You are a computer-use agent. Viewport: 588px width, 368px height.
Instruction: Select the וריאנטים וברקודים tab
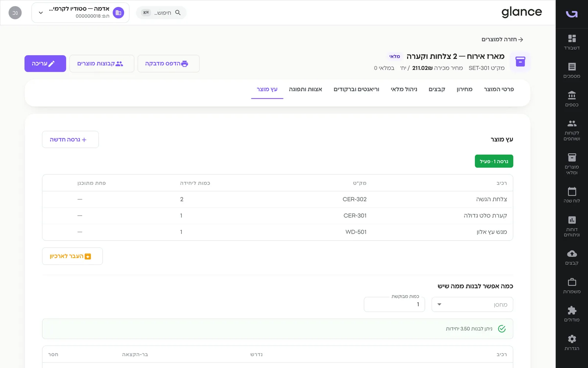356,89
